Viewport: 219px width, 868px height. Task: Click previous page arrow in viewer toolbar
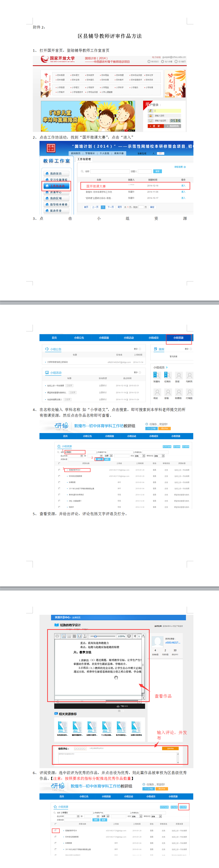(135, 636)
